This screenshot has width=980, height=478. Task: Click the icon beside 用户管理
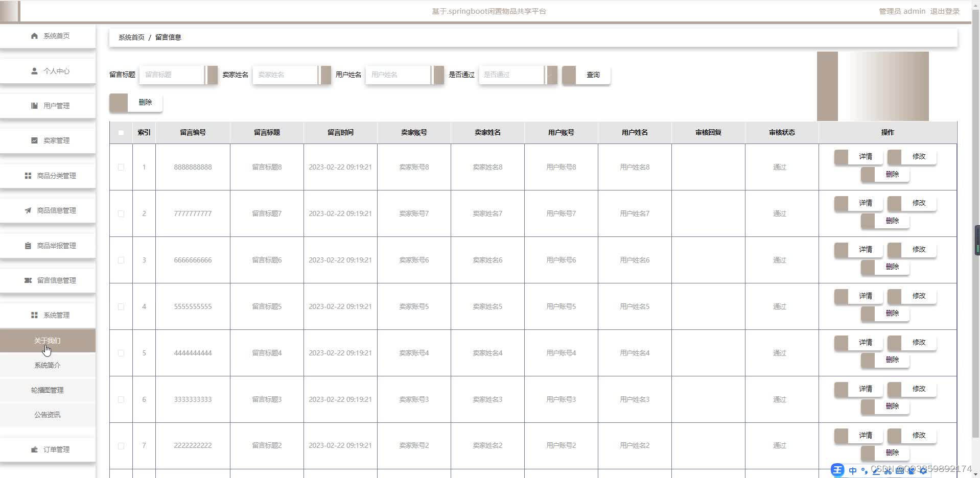(x=34, y=106)
